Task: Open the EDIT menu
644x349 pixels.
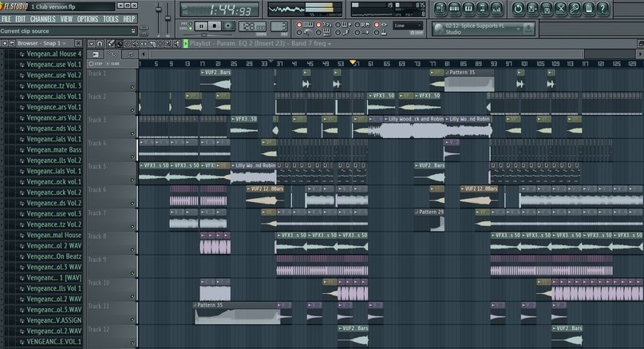Action: click(x=20, y=19)
